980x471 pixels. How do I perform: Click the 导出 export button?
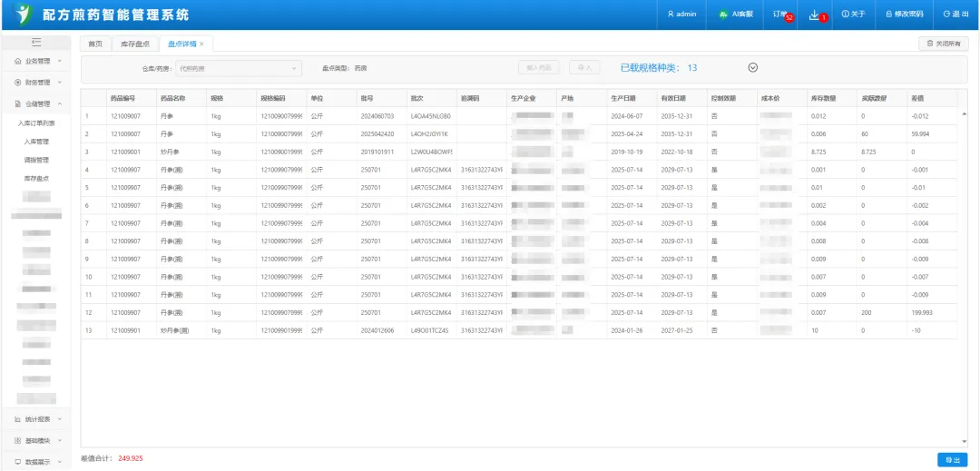click(x=952, y=460)
